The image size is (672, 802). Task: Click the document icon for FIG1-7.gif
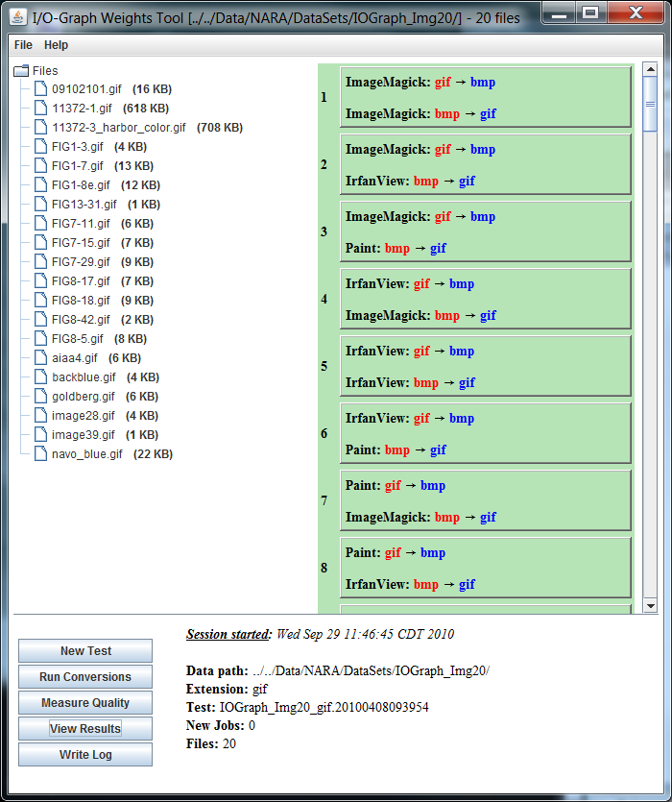click(41, 166)
